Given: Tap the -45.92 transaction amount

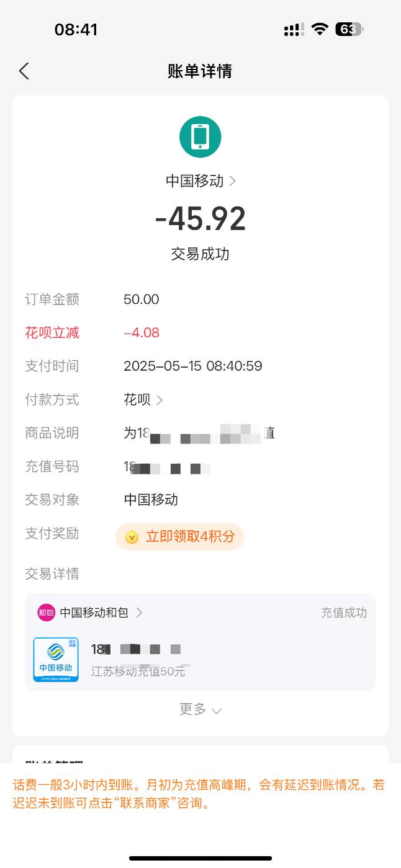Looking at the screenshot, I should click(200, 218).
